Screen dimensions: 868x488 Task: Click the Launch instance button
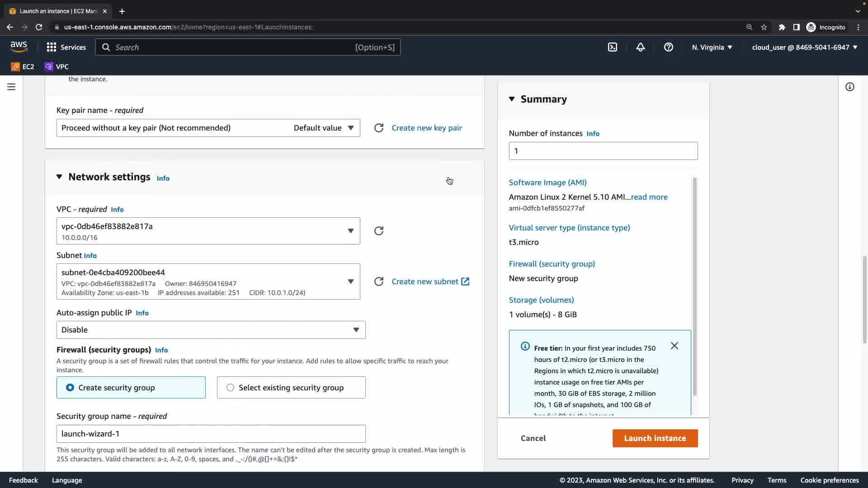[655, 438]
